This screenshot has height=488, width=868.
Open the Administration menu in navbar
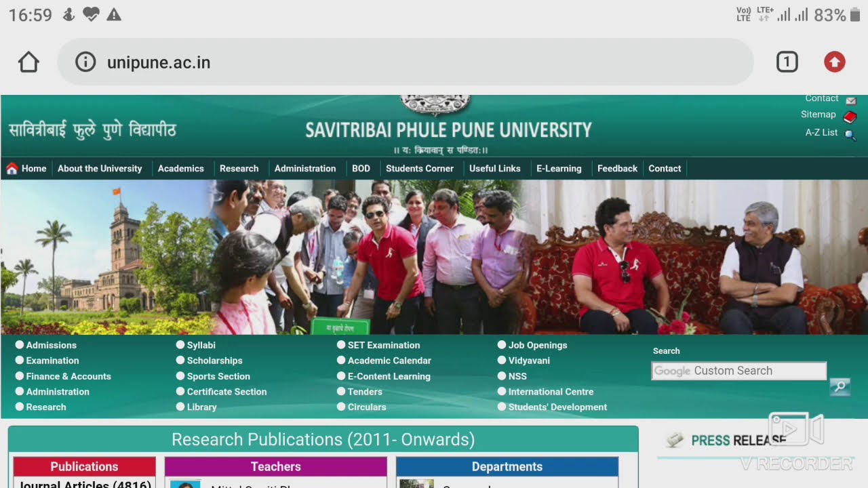pyautogui.click(x=305, y=169)
